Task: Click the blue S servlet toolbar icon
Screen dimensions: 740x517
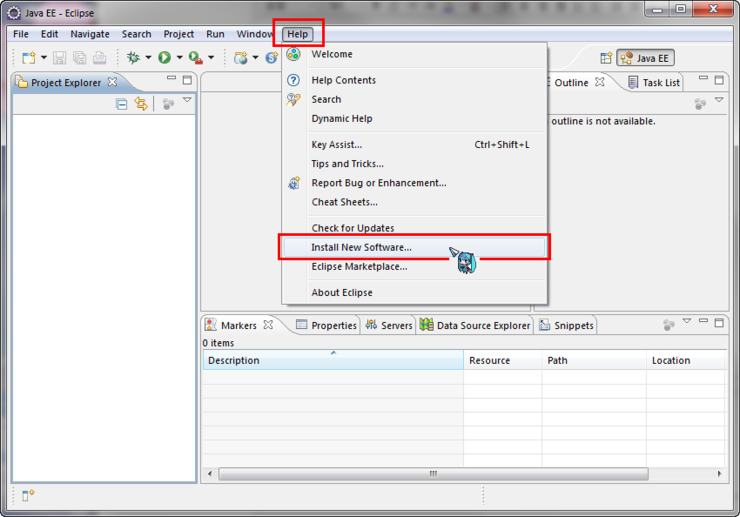Action: point(272,58)
